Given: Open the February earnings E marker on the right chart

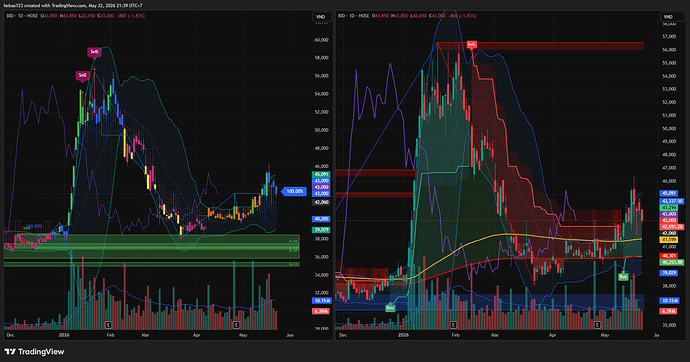Looking at the screenshot, I should pyautogui.click(x=453, y=325).
